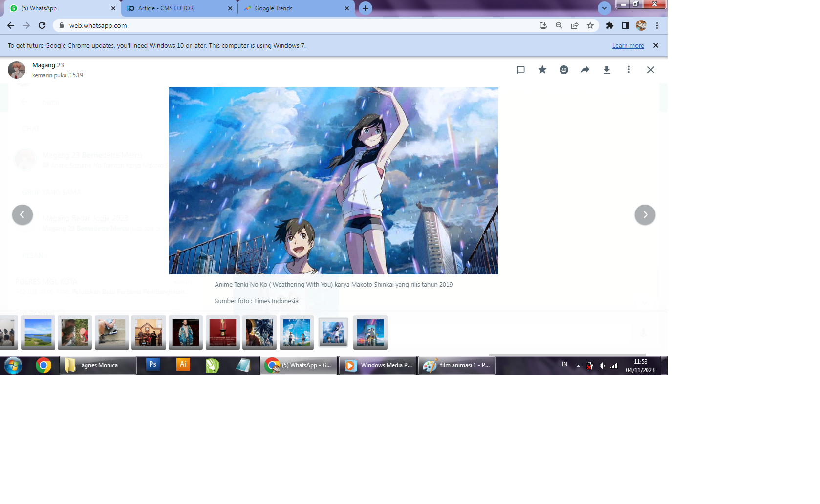The width and height of the screenshot is (820, 504).
Task: Click the sender name Magang 23
Action: click(48, 65)
